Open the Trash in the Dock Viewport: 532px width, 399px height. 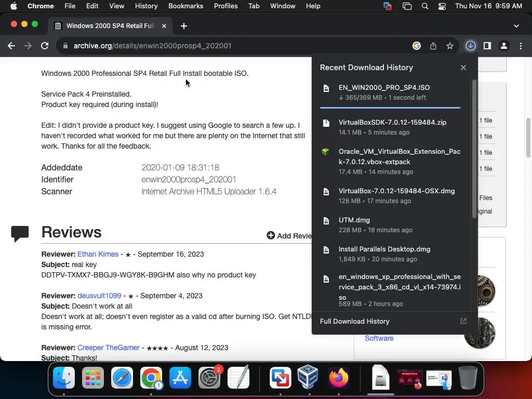(x=468, y=378)
